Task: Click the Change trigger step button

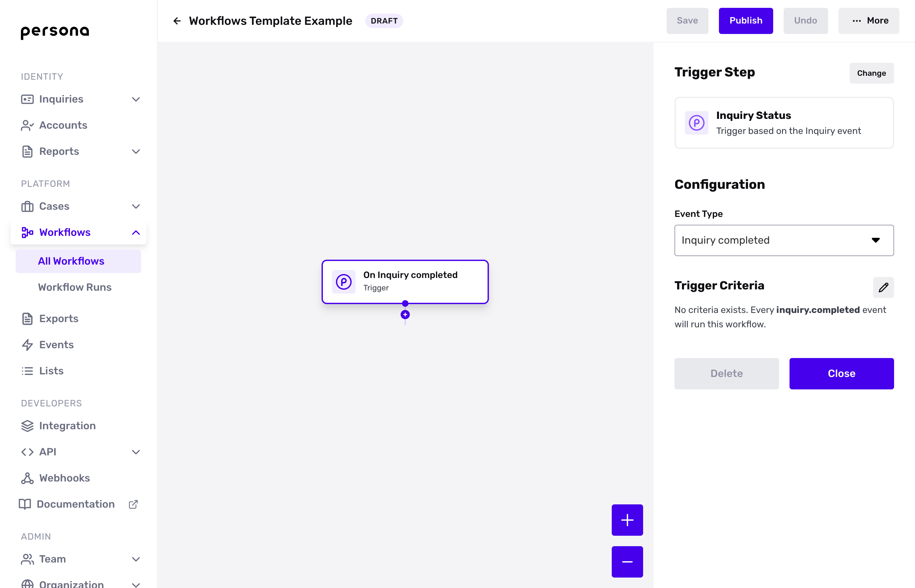Action: 871,73
